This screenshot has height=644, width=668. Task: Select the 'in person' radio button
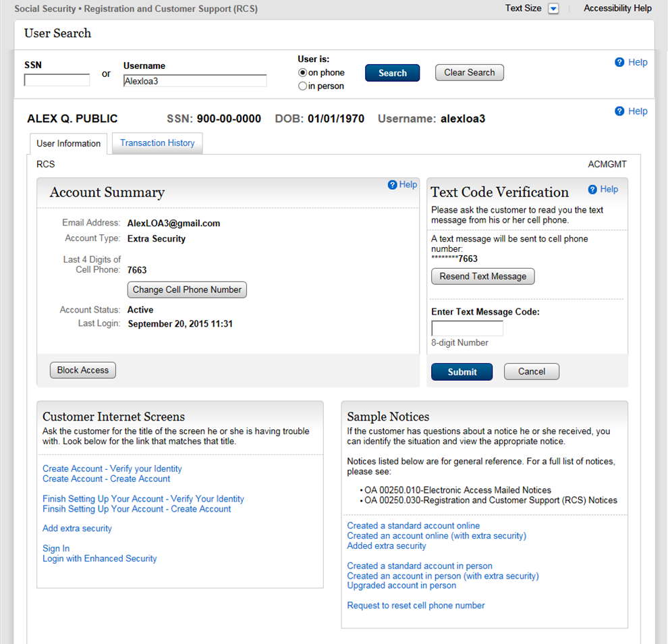(x=302, y=86)
